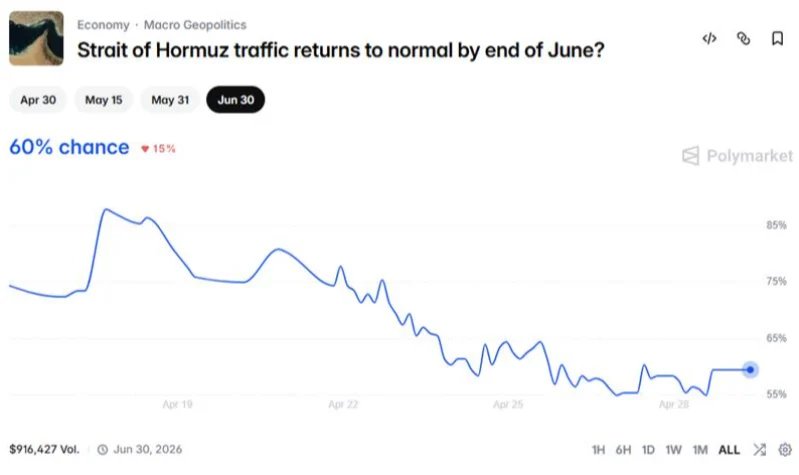Switch chart timeframe to 1W
The height and width of the screenshot is (475, 799).
tap(673, 450)
